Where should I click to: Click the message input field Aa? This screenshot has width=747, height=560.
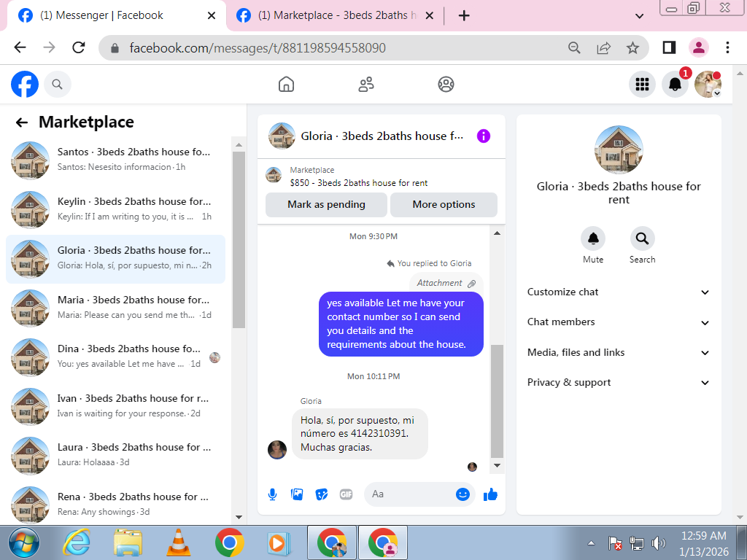[410, 494]
